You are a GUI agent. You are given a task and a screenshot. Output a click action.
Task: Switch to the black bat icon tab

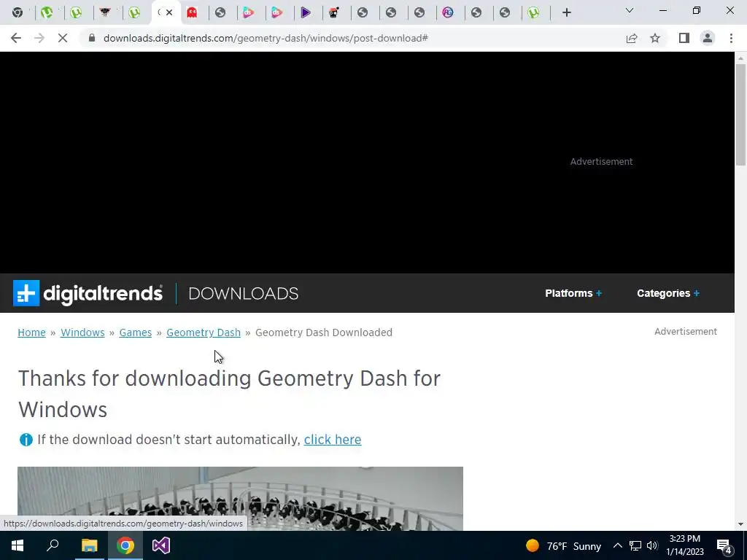(105, 12)
